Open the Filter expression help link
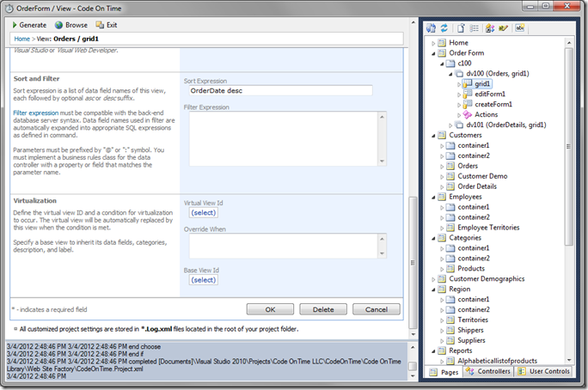The width and height of the screenshot is (588, 390). pyautogui.click(x=35, y=113)
